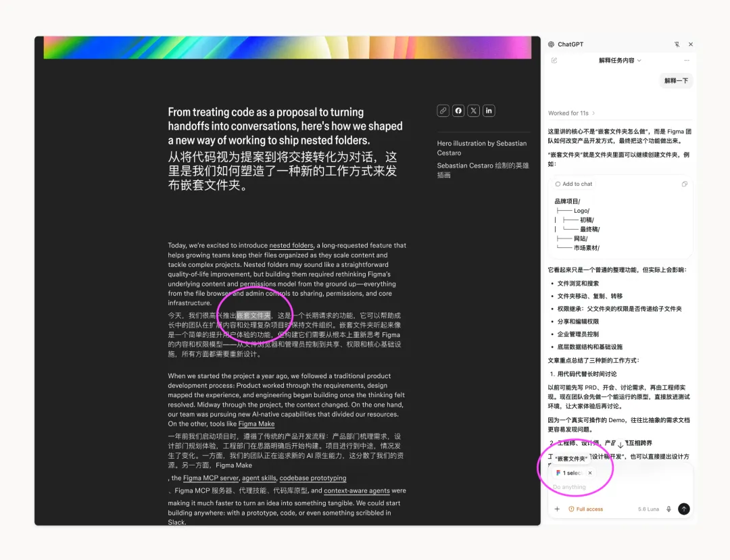
Task: Share the article on X
Action: click(473, 111)
